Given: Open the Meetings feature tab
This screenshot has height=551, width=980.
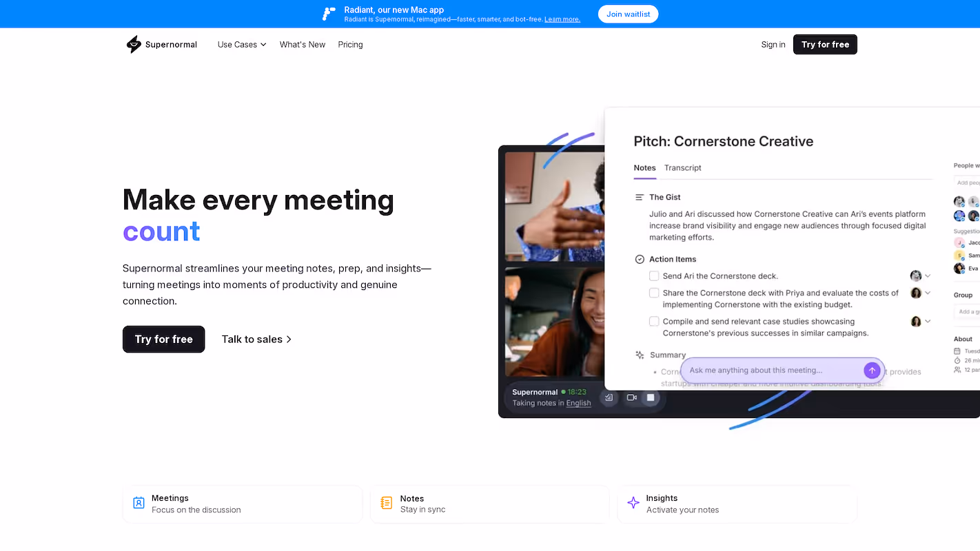Looking at the screenshot, I should tap(243, 504).
